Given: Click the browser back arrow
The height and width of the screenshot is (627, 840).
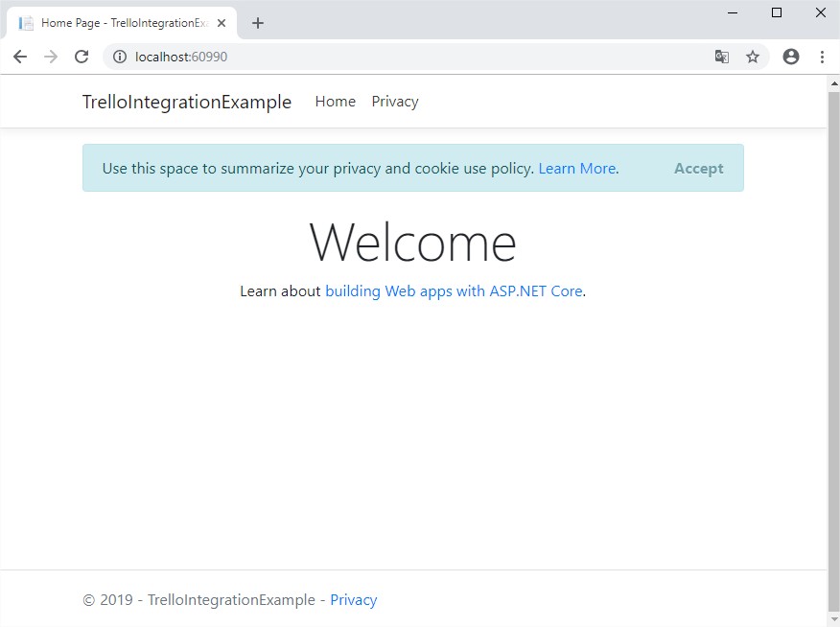Looking at the screenshot, I should [x=20, y=57].
